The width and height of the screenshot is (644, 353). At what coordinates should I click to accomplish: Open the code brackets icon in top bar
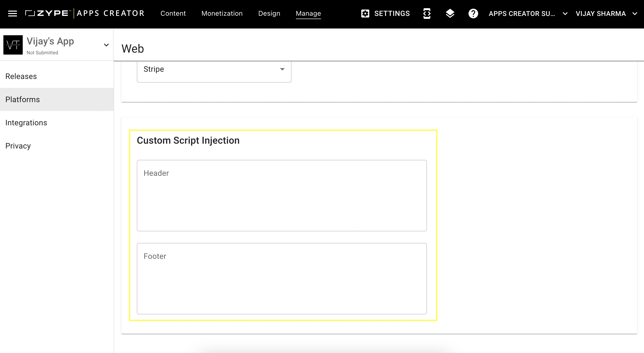pyautogui.click(x=427, y=14)
